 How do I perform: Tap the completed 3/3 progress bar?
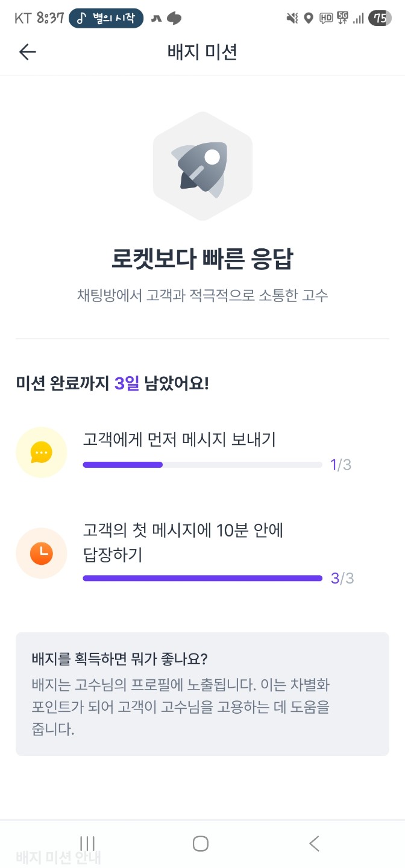(x=202, y=578)
